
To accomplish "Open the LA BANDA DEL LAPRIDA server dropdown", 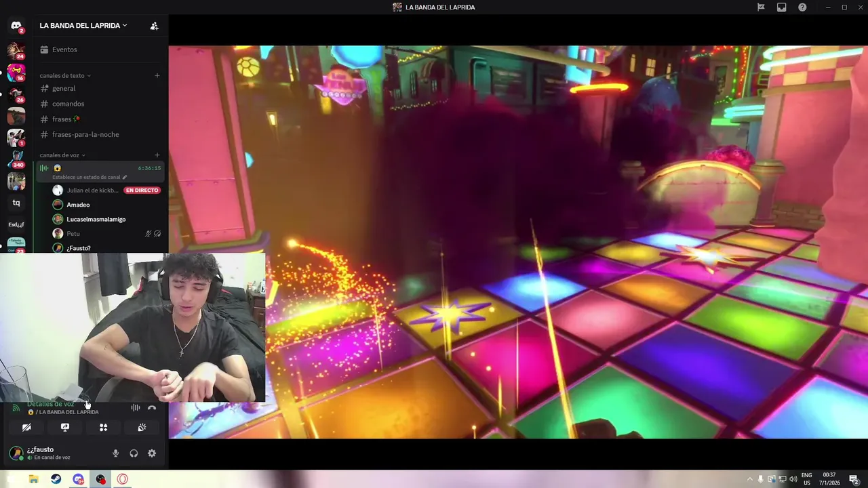I will click(83, 26).
